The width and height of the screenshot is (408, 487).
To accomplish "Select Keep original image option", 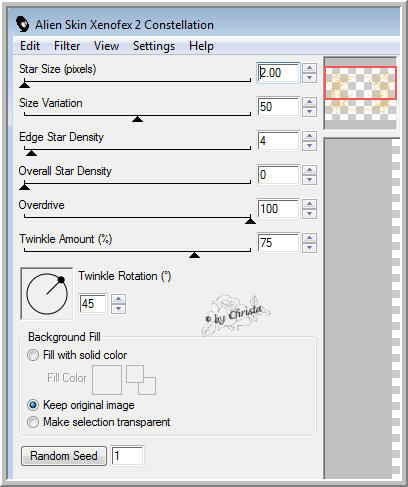I will point(33,405).
